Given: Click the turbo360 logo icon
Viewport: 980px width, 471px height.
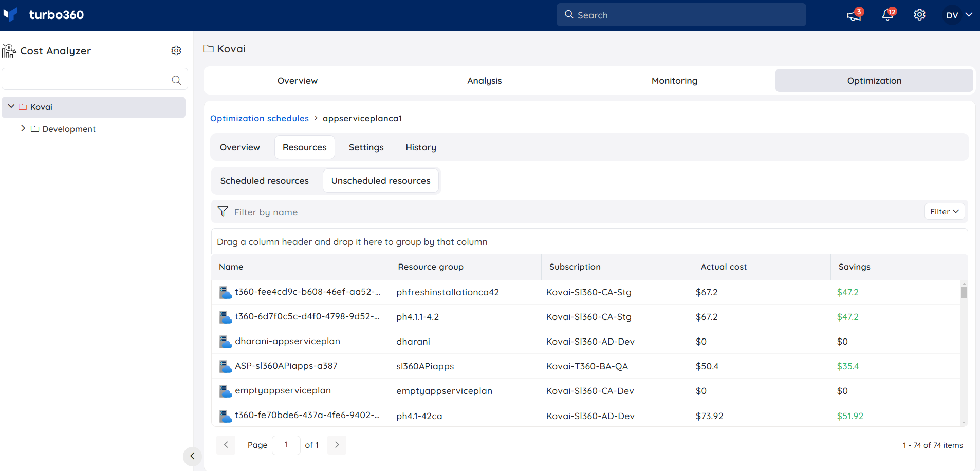Looking at the screenshot, I should [10, 14].
